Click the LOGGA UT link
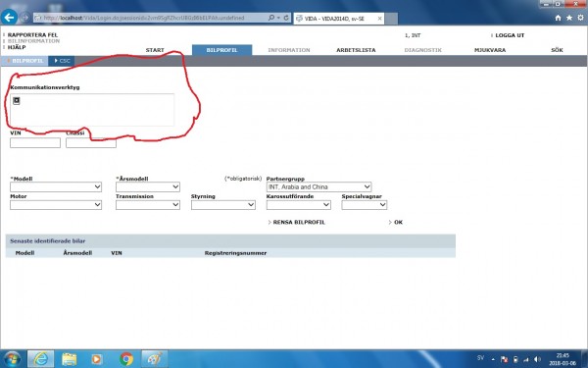This screenshot has width=588, height=368. 510,35
